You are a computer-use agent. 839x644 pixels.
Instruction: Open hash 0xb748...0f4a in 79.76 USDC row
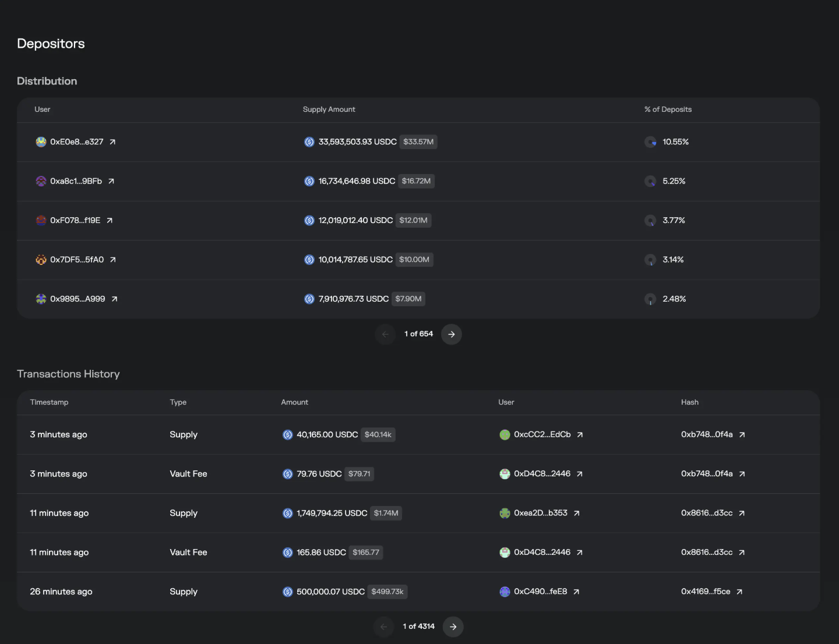click(713, 474)
